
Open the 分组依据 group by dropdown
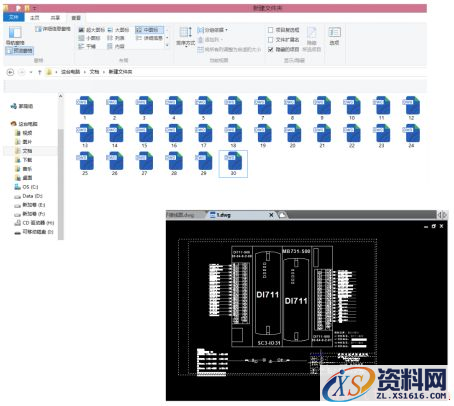pyautogui.click(x=212, y=30)
